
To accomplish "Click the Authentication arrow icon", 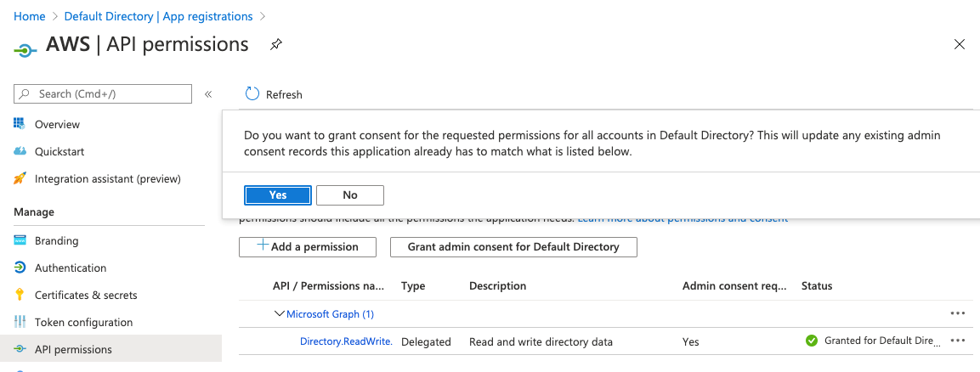I will [x=20, y=268].
